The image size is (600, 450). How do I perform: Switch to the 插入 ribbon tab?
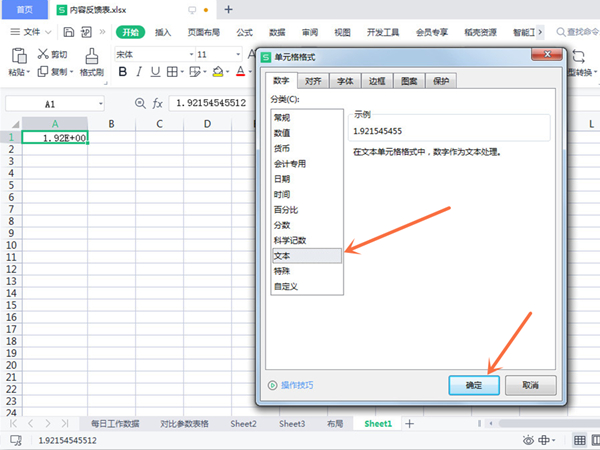(163, 33)
